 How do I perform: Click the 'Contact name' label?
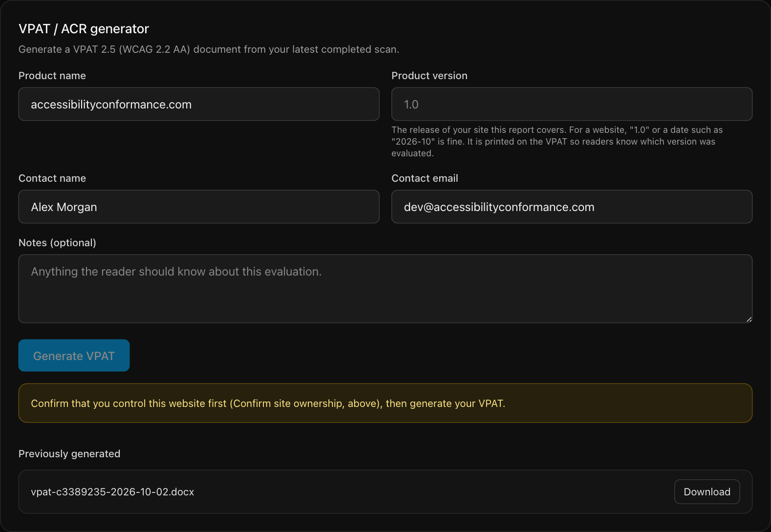tap(52, 178)
